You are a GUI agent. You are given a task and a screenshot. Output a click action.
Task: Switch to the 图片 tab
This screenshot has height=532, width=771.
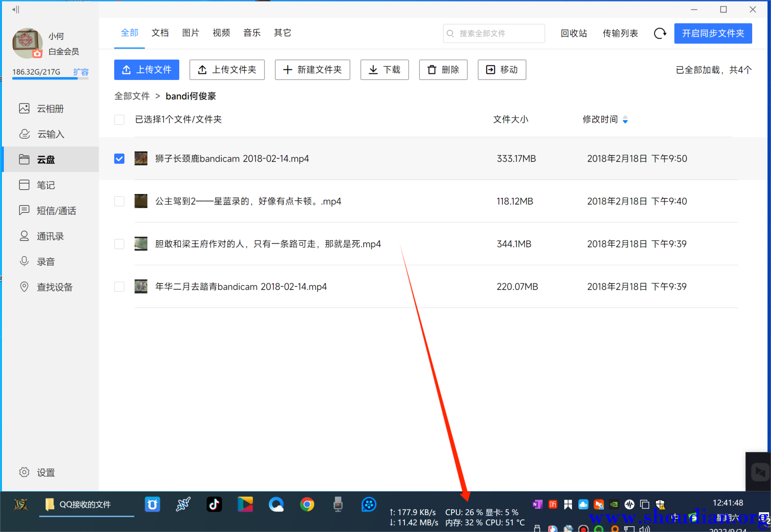191,33
